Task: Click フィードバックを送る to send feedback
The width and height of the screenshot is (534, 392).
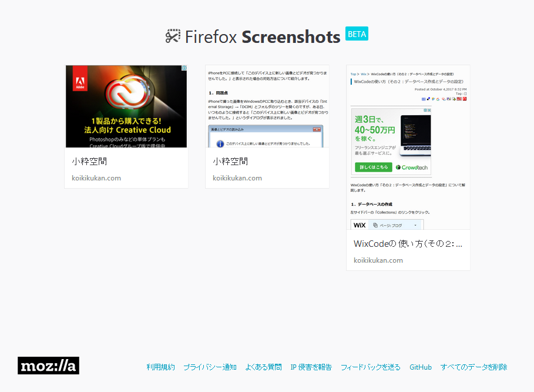Action: coord(371,367)
